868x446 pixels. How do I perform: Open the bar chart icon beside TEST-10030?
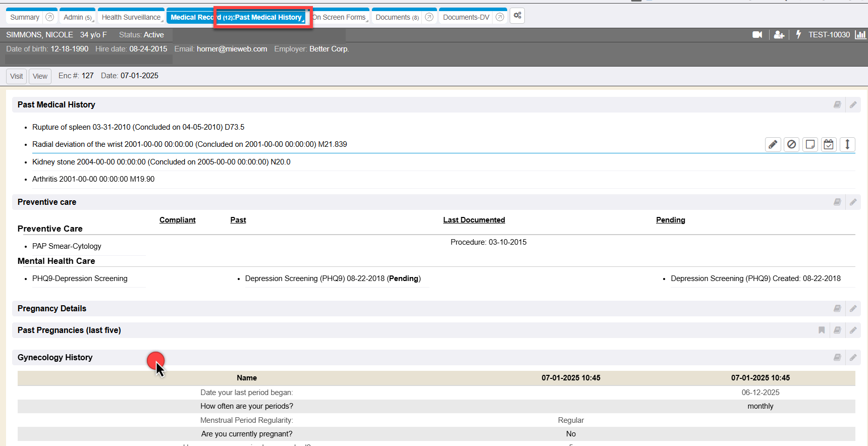point(860,35)
